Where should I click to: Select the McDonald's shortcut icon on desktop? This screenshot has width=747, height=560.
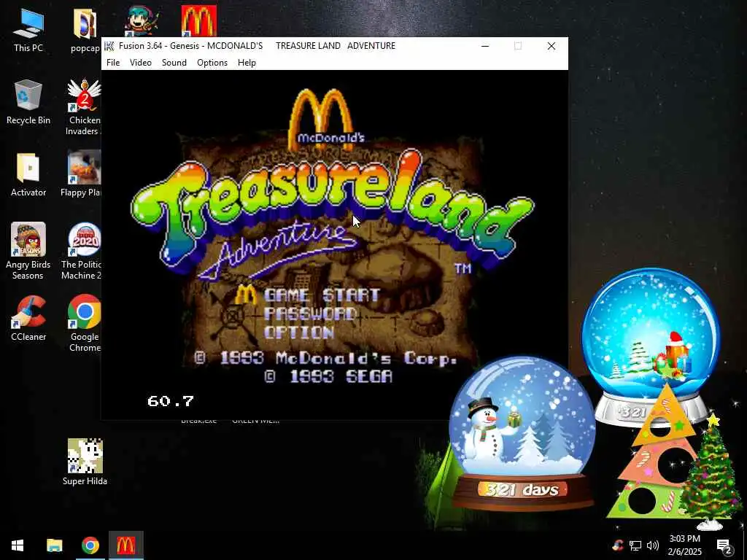coord(198,21)
